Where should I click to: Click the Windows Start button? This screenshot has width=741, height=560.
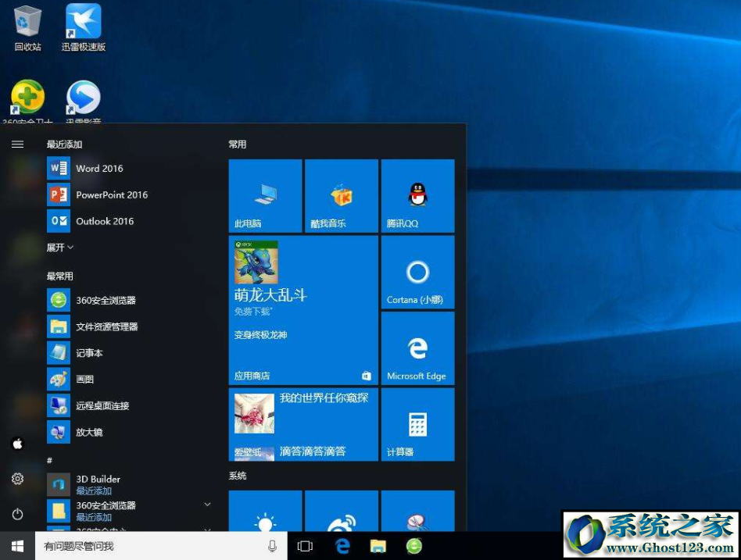pyautogui.click(x=17, y=546)
